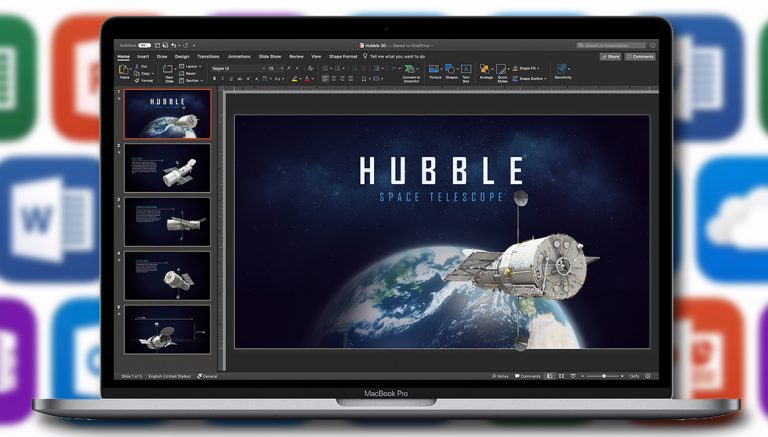Open the Insert tab
The height and width of the screenshot is (437, 768).
click(x=143, y=57)
